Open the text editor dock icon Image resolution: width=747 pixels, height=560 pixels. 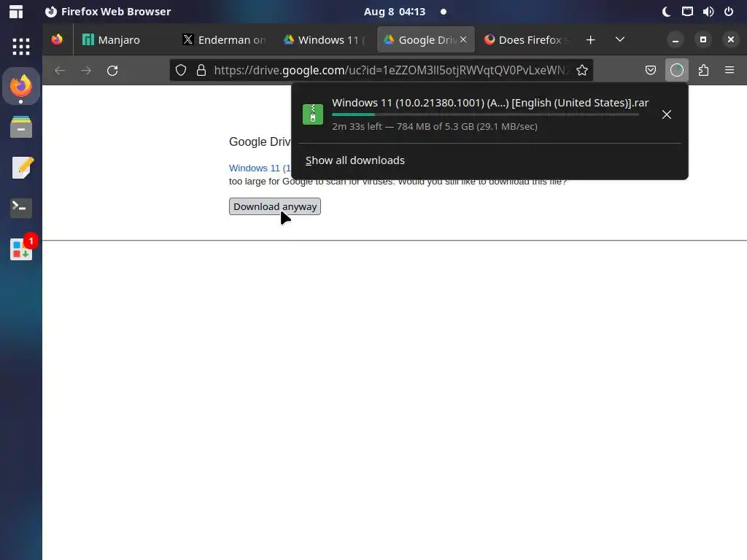tap(21, 167)
